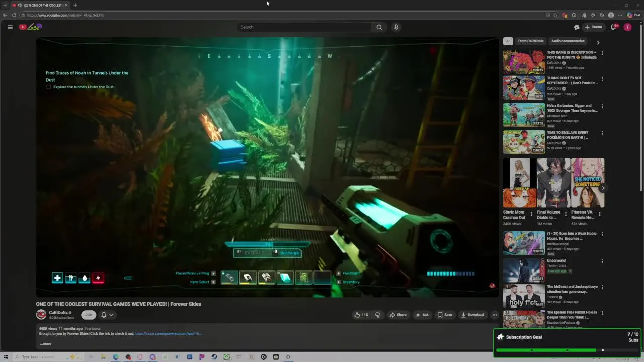Image resolution: width=644 pixels, height=362 pixels.
Task: Open the Windows Start menu
Action: pos(6,357)
